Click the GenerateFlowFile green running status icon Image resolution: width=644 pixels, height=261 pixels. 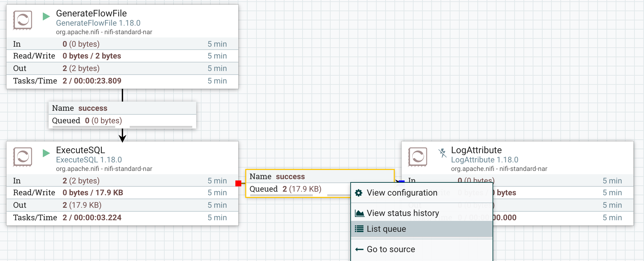(x=46, y=16)
